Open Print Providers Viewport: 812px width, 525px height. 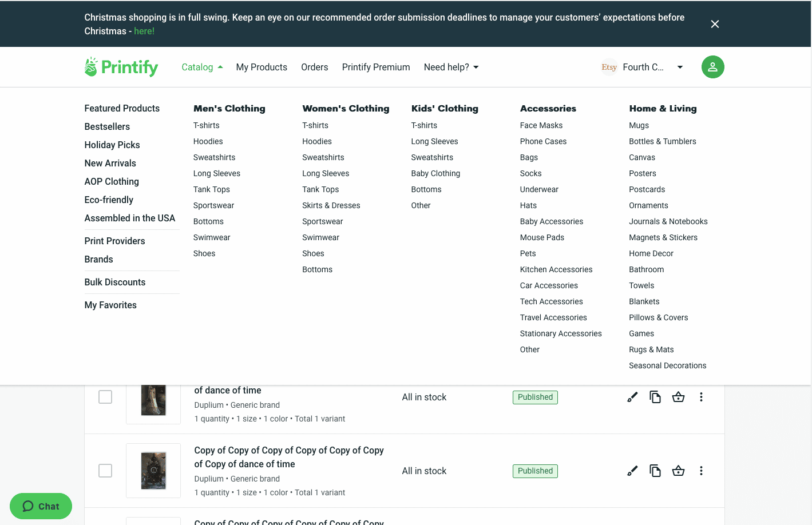pyautogui.click(x=114, y=241)
